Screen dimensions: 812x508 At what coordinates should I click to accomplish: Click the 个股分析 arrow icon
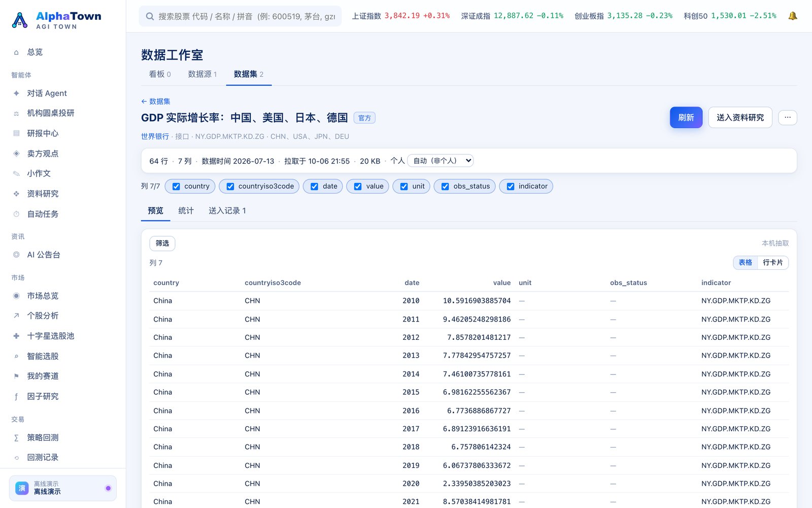click(x=16, y=316)
